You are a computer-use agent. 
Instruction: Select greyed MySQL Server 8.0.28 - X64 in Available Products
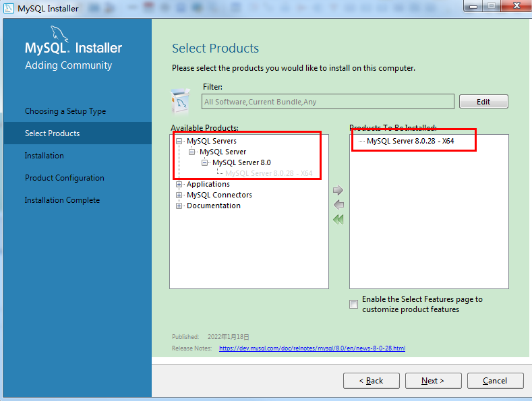pos(269,173)
